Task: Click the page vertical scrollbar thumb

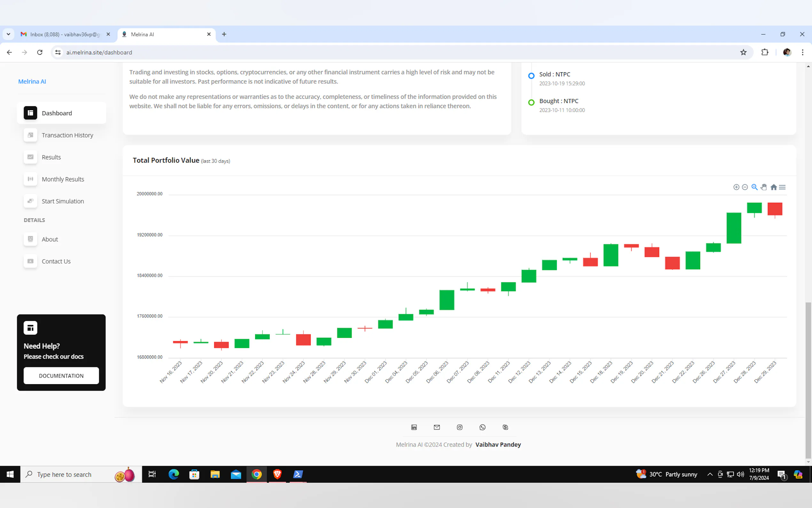Action: (x=808, y=380)
